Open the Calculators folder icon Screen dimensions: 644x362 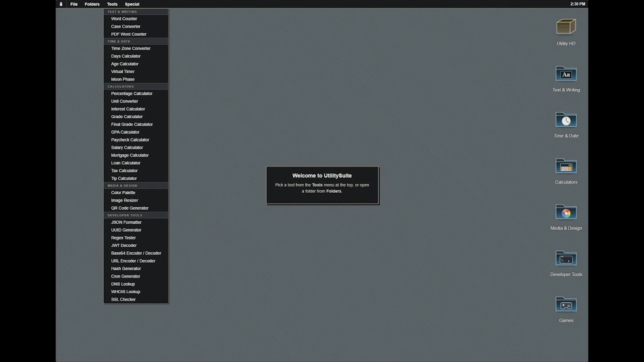(x=566, y=166)
